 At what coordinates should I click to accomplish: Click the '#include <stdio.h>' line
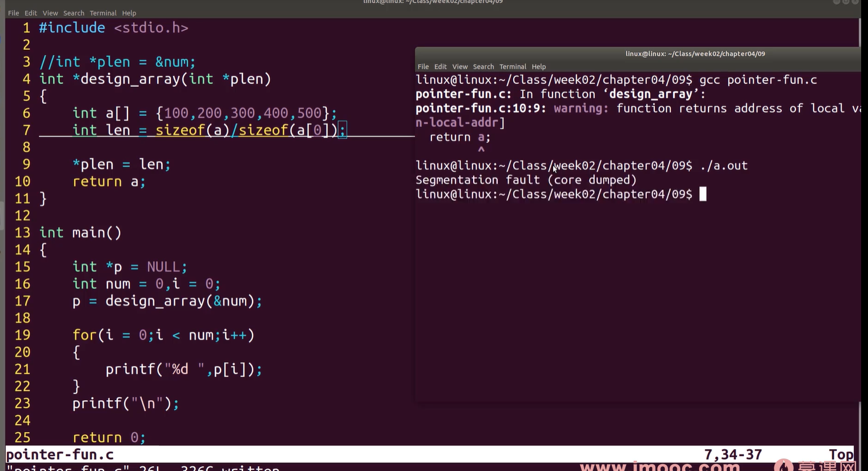coord(114,28)
